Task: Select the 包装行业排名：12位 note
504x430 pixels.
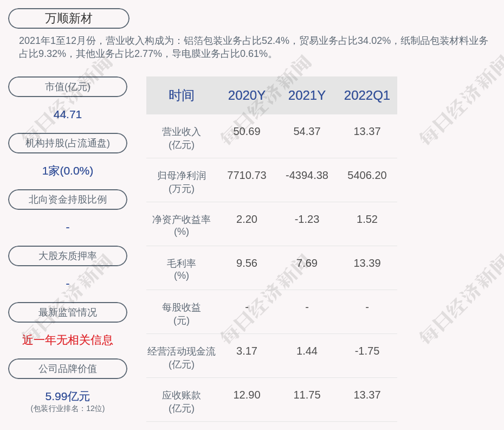Action: (68, 408)
